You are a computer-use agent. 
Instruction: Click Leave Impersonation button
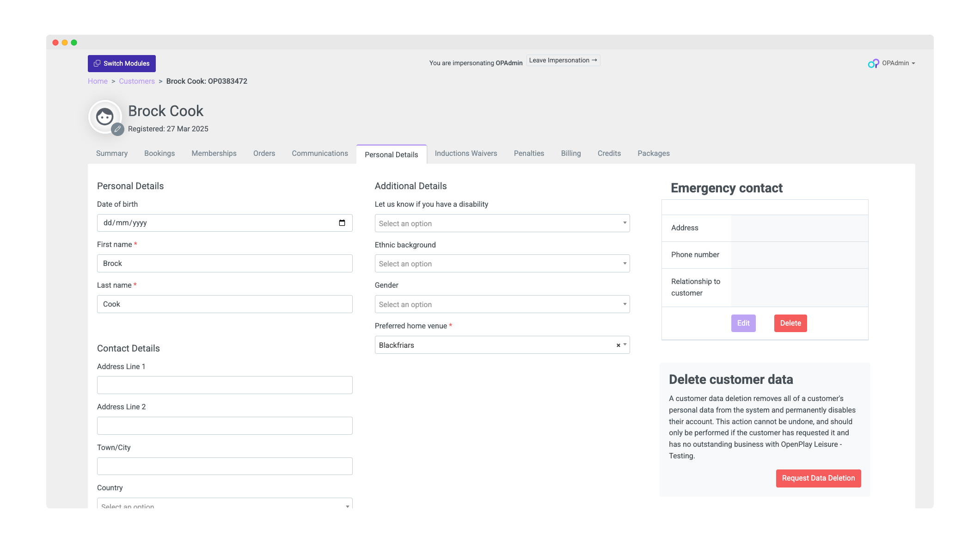(x=563, y=60)
